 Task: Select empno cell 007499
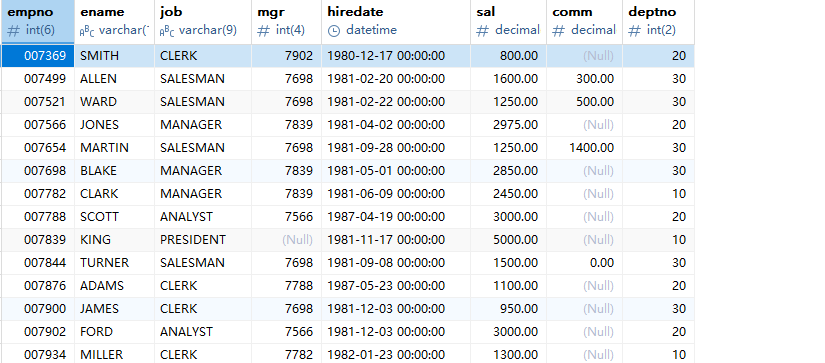pos(38,79)
